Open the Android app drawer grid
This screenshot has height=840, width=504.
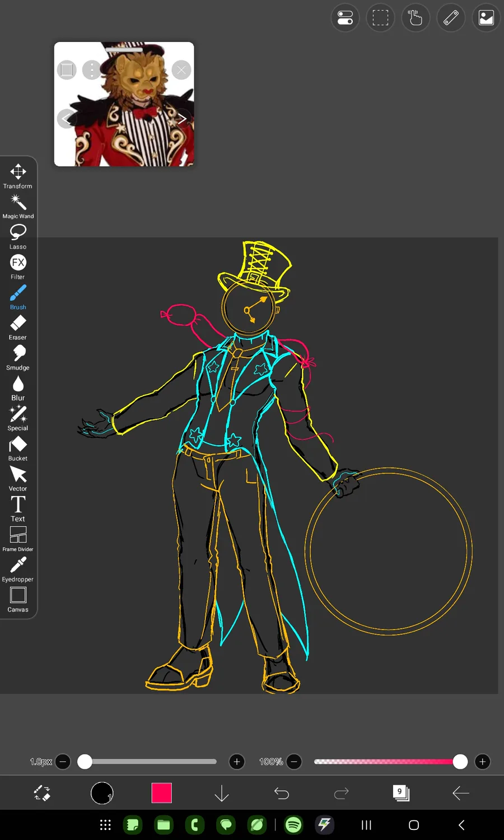tap(105, 825)
